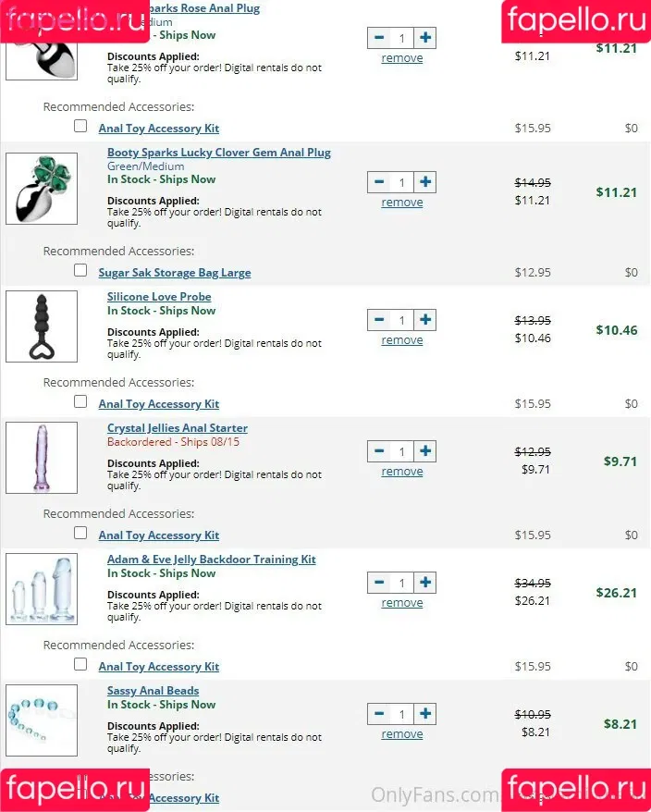Increase quantity of Silicone Love Probe
The height and width of the screenshot is (812, 651).
425,319
